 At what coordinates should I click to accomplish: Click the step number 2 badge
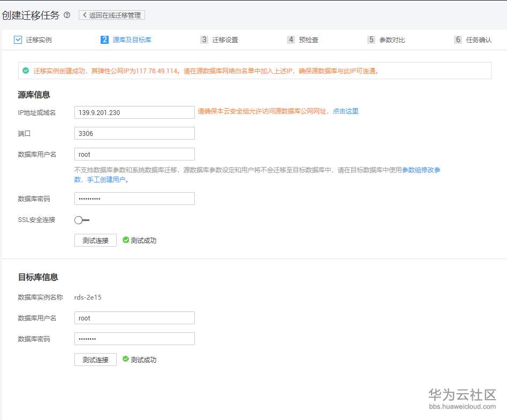coord(104,40)
